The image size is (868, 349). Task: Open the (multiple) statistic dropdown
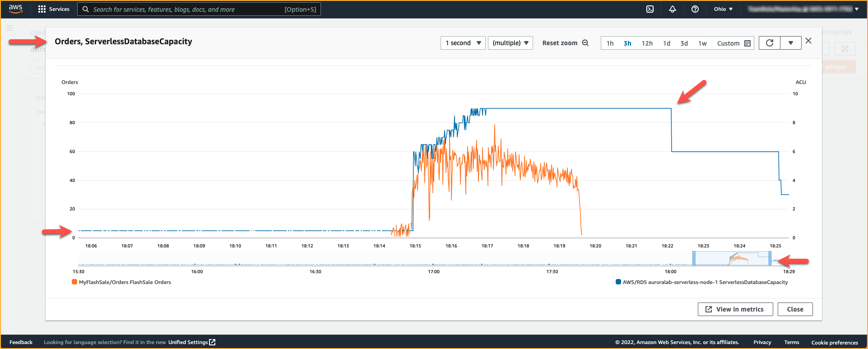[511, 43]
